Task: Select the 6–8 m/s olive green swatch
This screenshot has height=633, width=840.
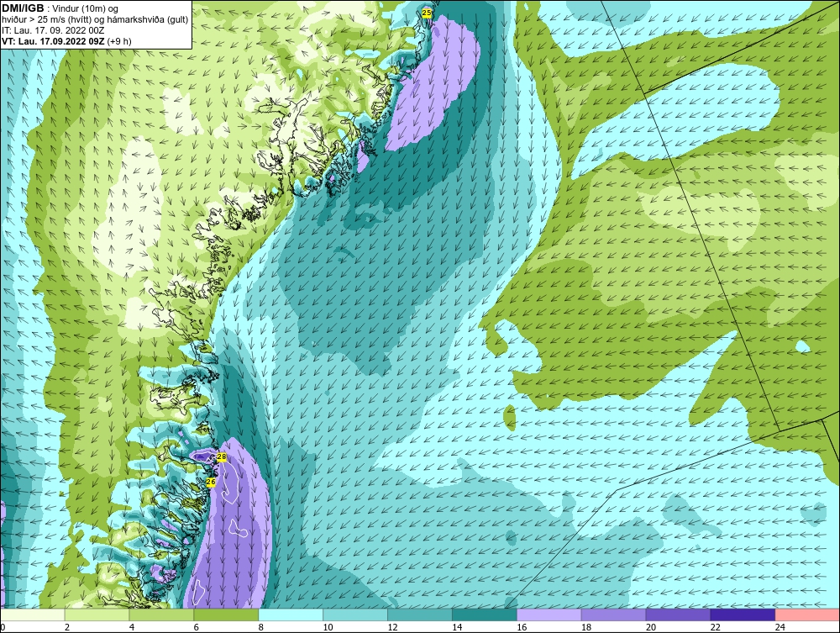Action: (x=226, y=615)
